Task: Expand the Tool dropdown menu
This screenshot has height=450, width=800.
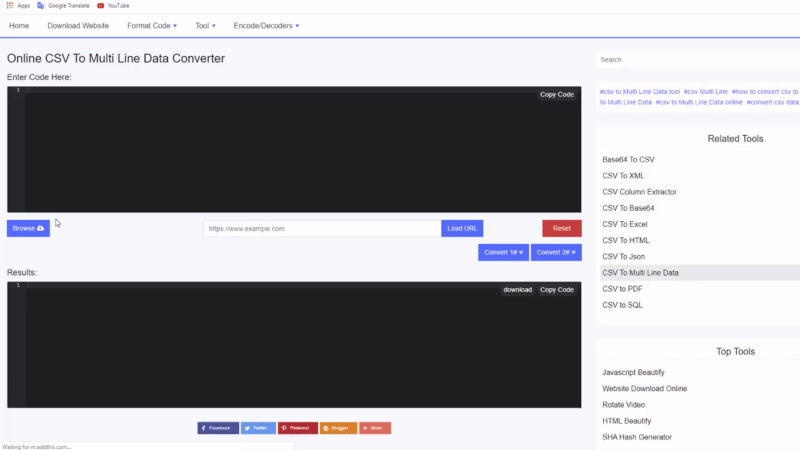Action: coord(206,25)
